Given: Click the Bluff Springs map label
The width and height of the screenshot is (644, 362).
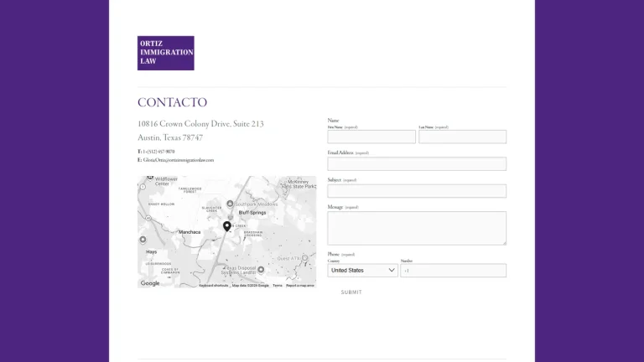Looking at the screenshot, I should (252, 213).
